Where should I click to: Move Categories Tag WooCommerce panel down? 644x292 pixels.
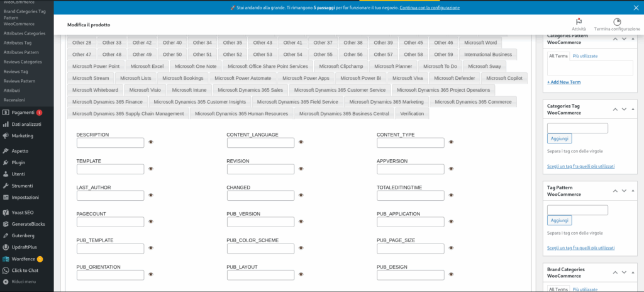(x=624, y=109)
